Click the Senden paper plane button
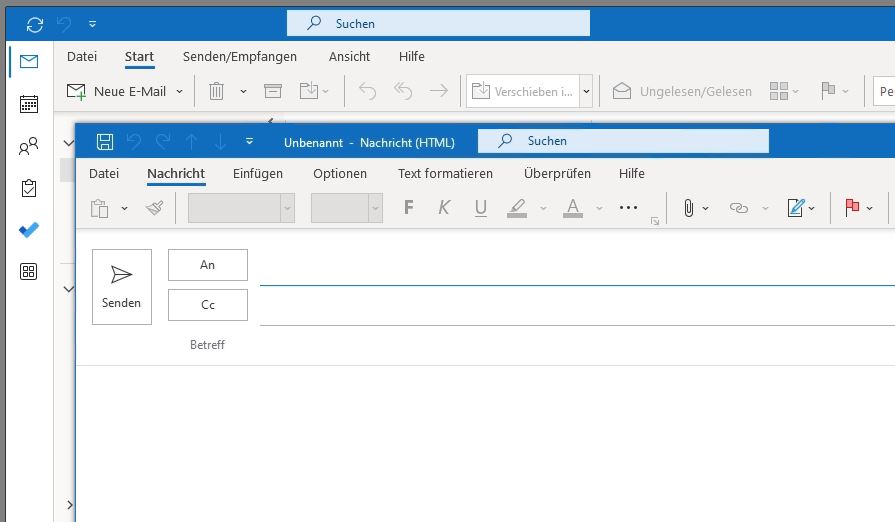The height and width of the screenshot is (522, 895). tap(122, 287)
